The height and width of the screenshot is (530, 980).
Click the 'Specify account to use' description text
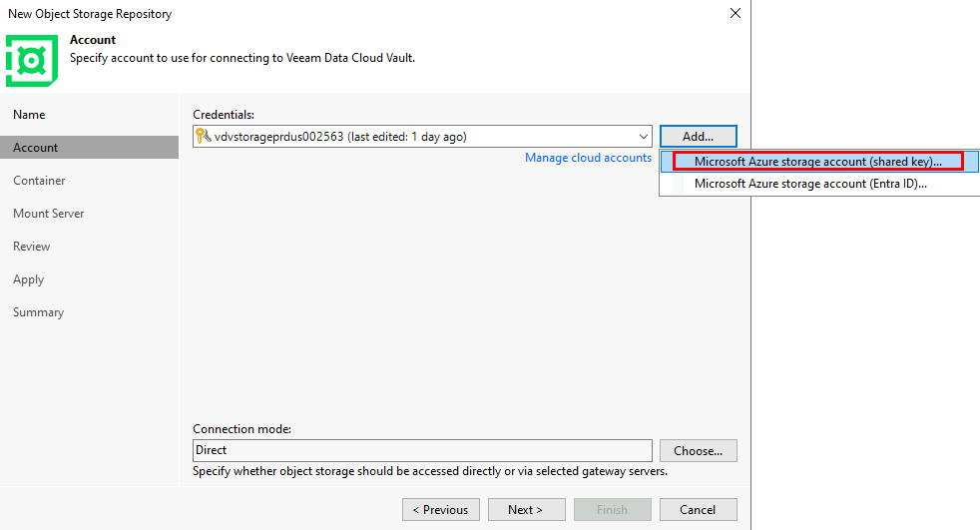click(243, 58)
